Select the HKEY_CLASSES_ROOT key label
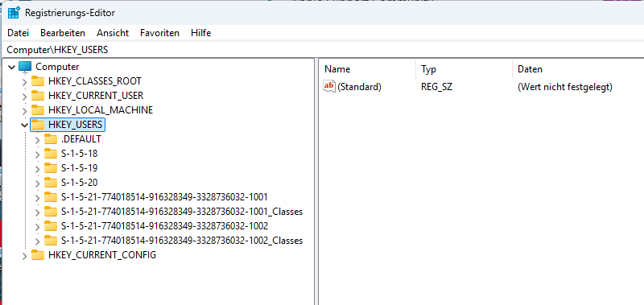Screen dimensions: 644x305 pos(95,80)
